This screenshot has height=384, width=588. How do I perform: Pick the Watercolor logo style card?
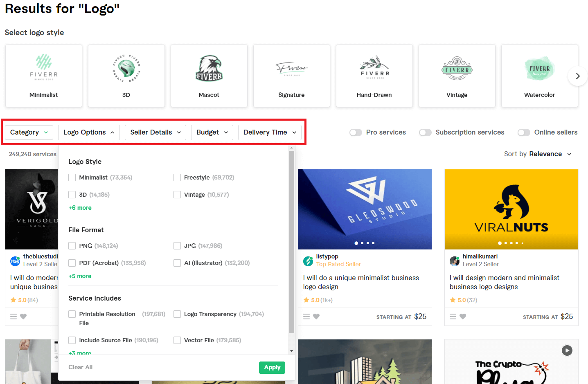tap(540, 76)
